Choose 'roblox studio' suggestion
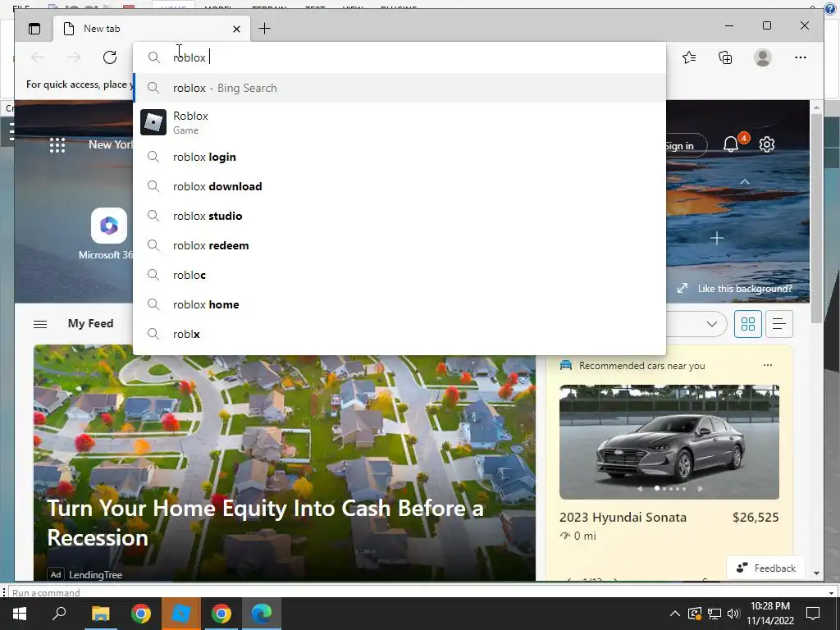The width and height of the screenshot is (840, 630). point(399,216)
